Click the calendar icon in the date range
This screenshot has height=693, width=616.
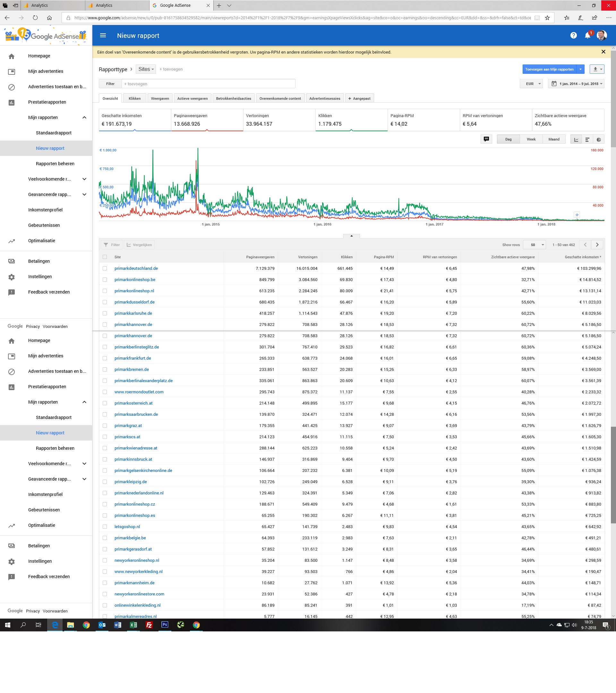(x=554, y=84)
